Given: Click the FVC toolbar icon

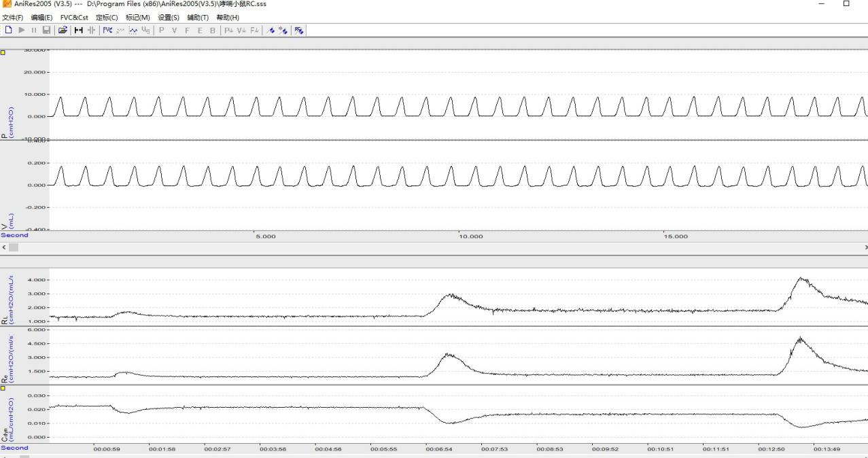Looking at the screenshot, I should pos(107,30).
